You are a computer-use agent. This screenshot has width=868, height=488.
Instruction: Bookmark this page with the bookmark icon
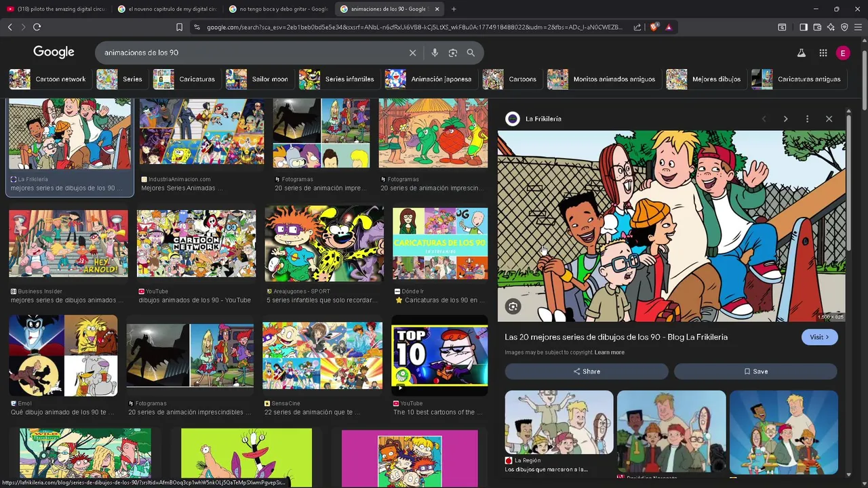pos(179,27)
